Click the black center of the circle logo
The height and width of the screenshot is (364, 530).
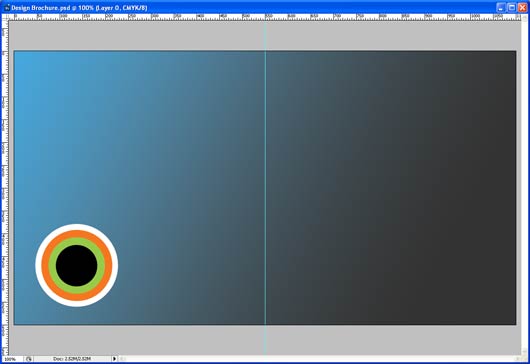(77, 266)
